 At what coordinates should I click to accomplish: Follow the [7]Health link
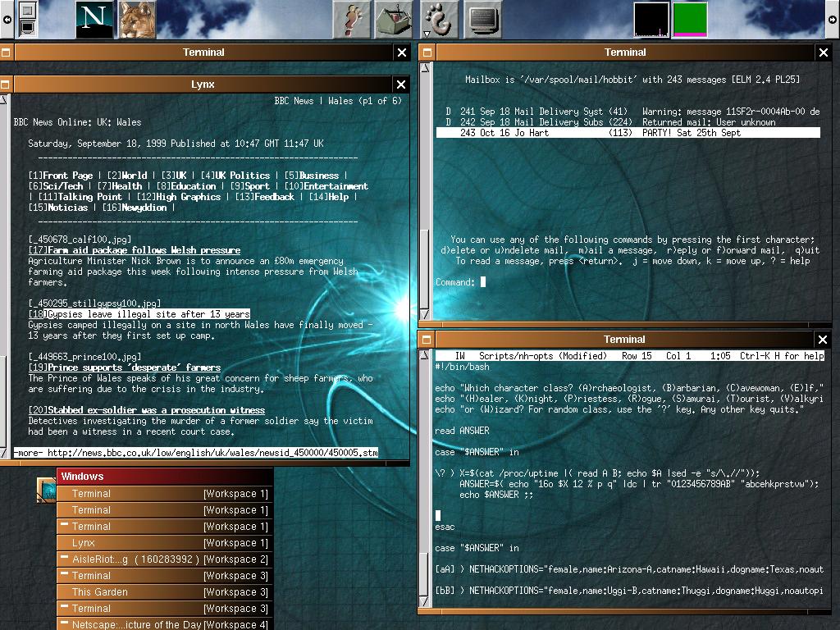(120, 186)
